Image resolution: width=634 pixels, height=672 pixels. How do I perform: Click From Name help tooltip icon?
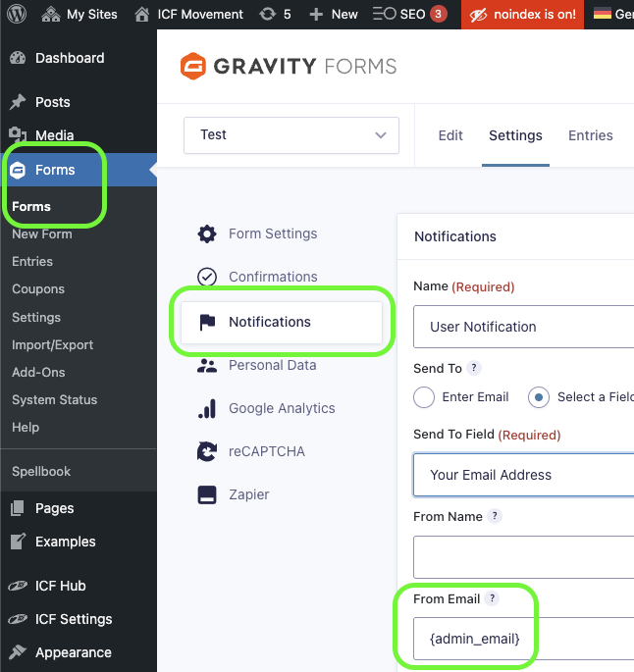495,516
